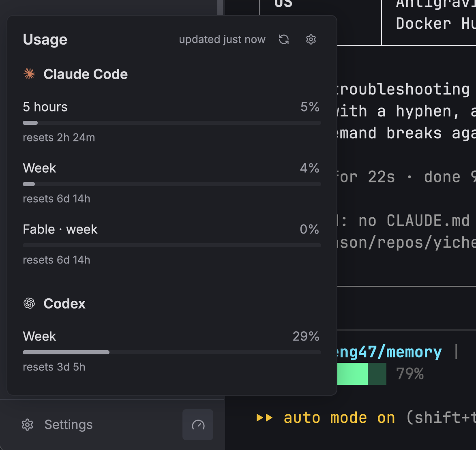The height and width of the screenshot is (450, 476).
Task: Click the Settings gear icon at bottom
Action: coord(27,425)
